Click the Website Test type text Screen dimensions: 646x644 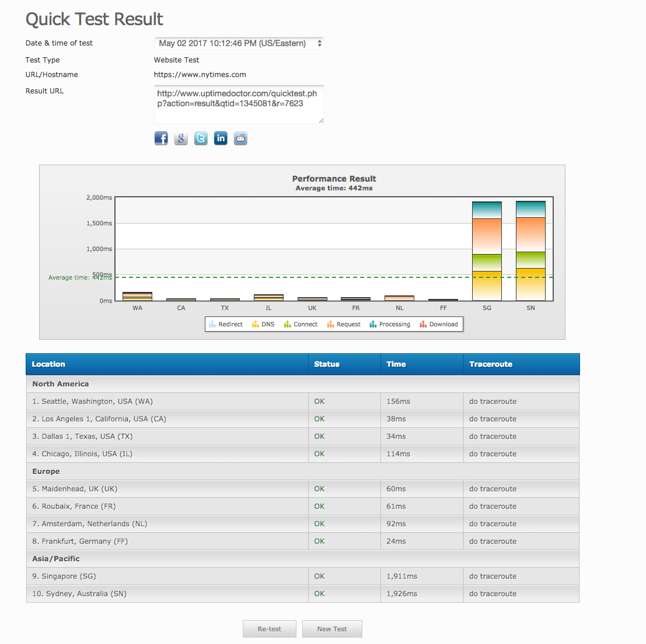[176, 60]
